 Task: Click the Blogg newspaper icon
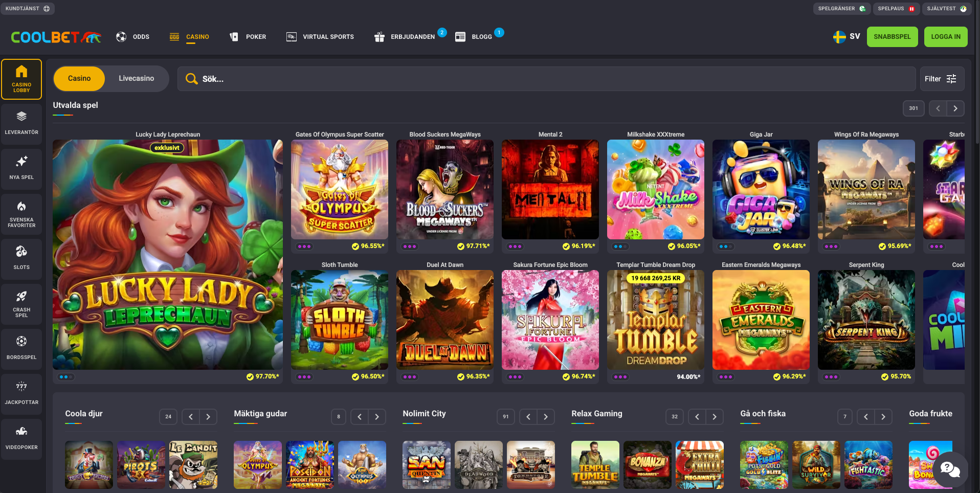pyautogui.click(x=460, y=37)
